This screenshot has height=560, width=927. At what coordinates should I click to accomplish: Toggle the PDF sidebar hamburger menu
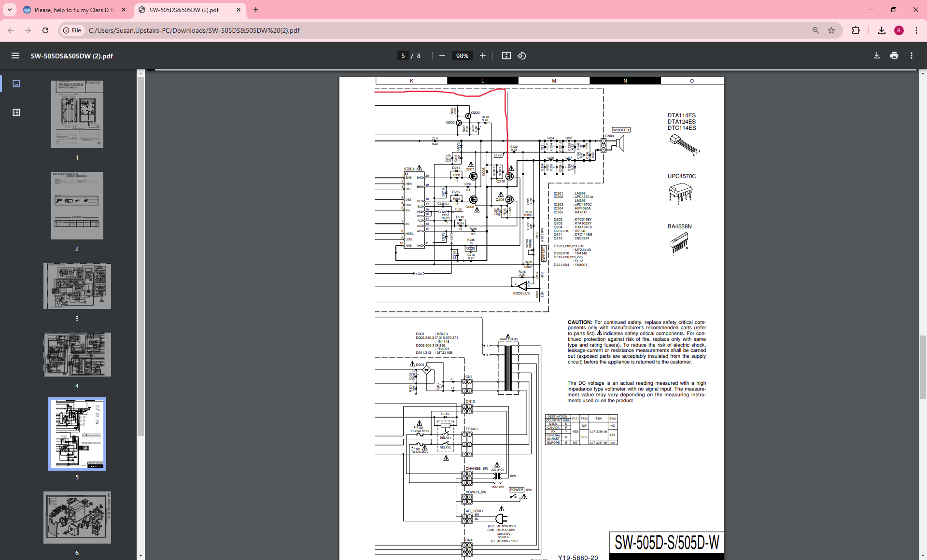[x=15, y=56]
